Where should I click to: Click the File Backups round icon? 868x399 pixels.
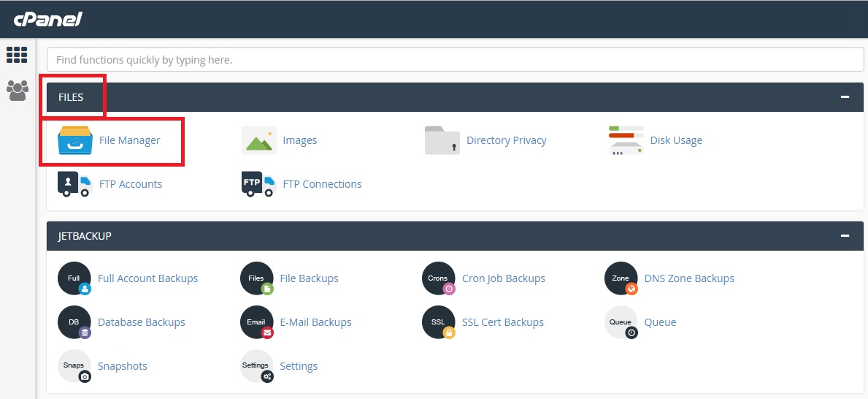257,278
